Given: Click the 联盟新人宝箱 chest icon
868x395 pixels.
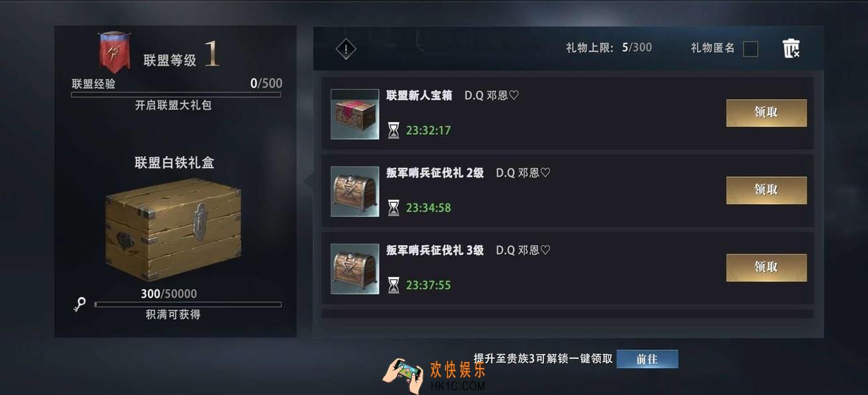Looking at the screenshot, I should click(x=355, y=114).
